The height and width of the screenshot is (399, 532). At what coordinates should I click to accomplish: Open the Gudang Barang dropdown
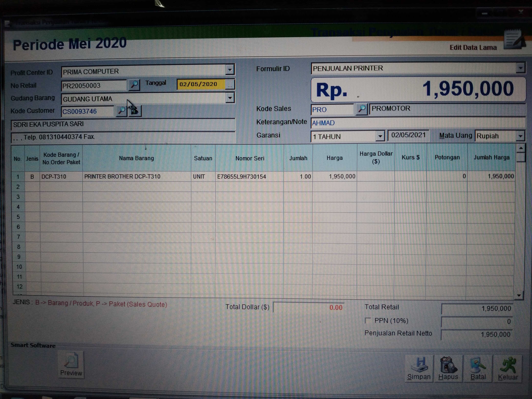pyautogui.click(x=230, y=98)
